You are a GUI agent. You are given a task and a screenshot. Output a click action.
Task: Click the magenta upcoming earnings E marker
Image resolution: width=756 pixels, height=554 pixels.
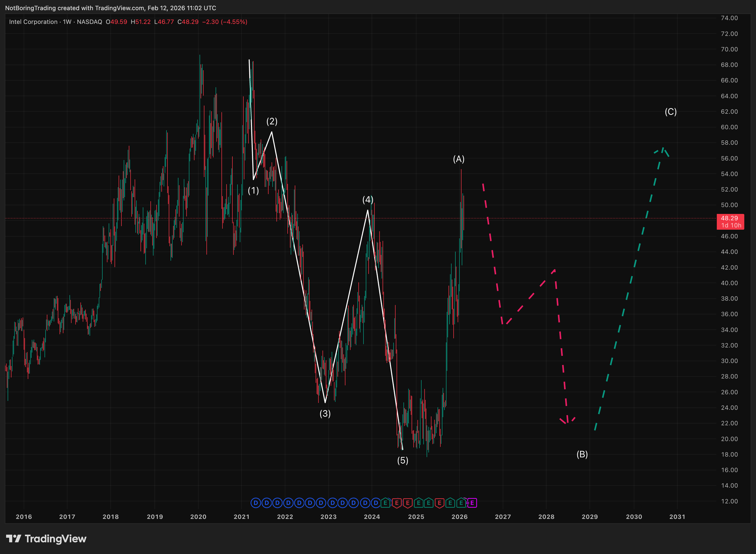pyautogui.click(x=472, y=503)
